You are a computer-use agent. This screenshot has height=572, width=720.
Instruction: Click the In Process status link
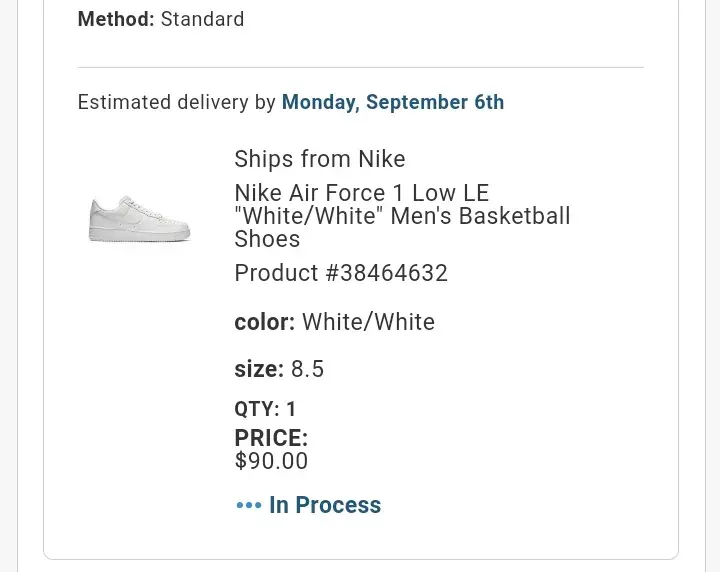click(x=325, y=505)
